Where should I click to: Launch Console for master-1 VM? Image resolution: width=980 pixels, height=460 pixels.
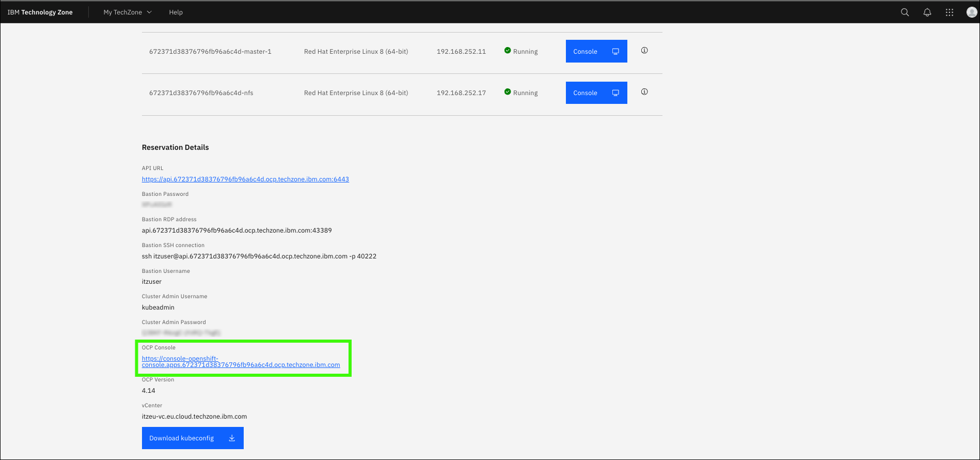coord(586,52)
